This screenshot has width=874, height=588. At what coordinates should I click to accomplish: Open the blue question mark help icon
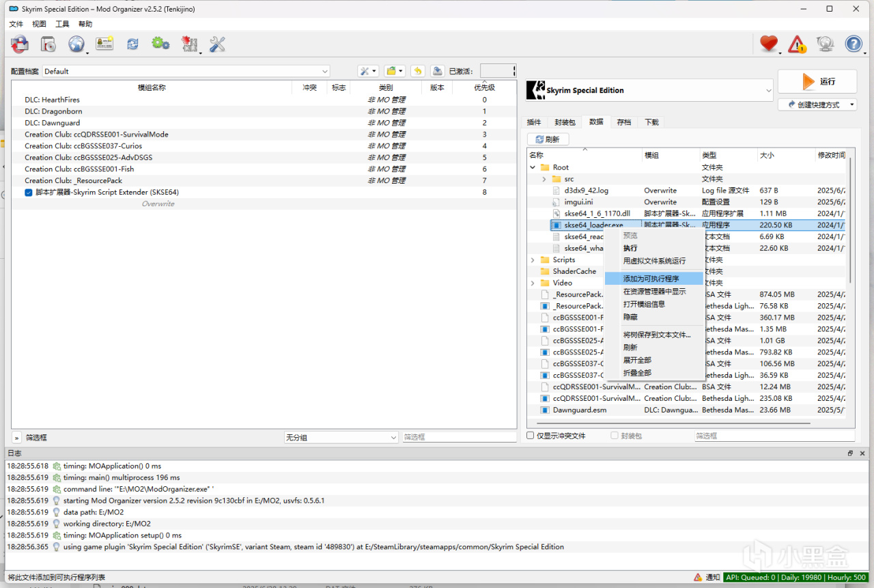coord(854,44)
